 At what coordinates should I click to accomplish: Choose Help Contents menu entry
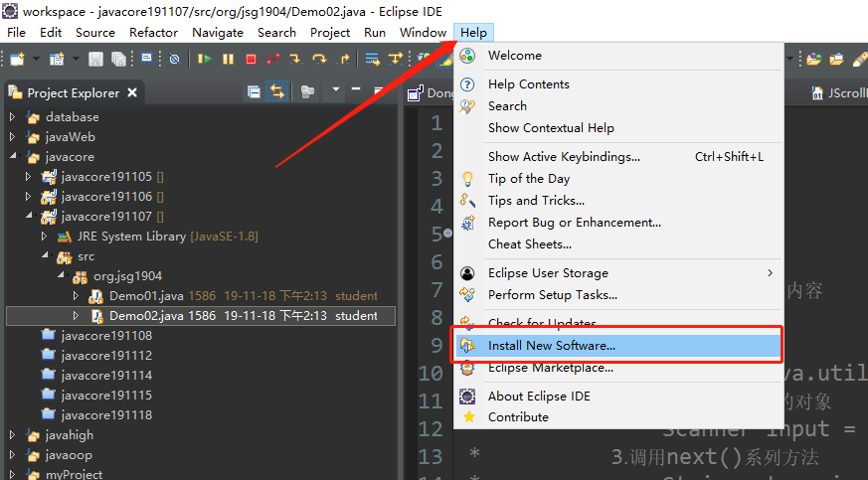pyautogui.click(x=617, y=84)
